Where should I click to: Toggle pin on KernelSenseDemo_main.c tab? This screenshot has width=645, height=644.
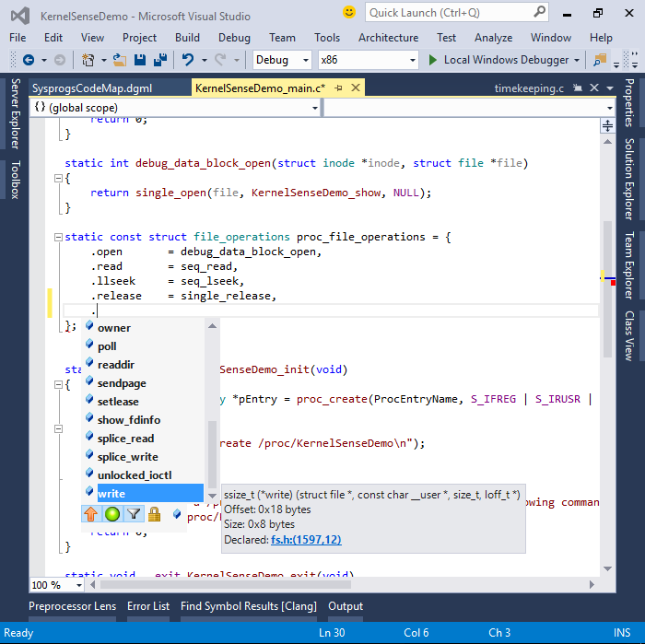[x=338, y=88]
